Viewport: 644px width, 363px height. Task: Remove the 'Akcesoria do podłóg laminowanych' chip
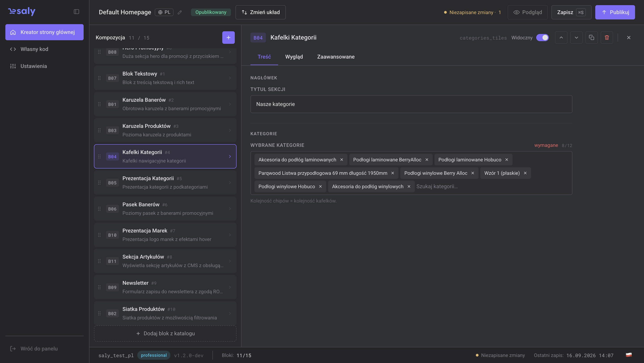[341, 160]
